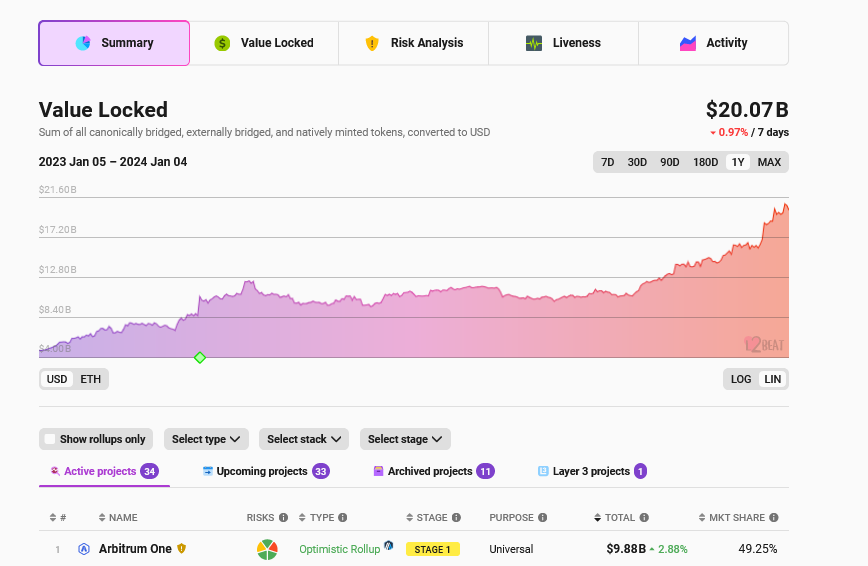Click the green diamond milestone marker on chart
This screenshot has width=868, height=566.
point(200,357)
